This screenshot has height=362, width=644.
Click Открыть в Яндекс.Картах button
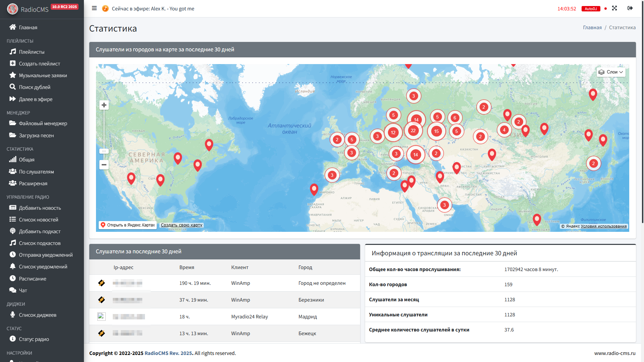(128, 225)
